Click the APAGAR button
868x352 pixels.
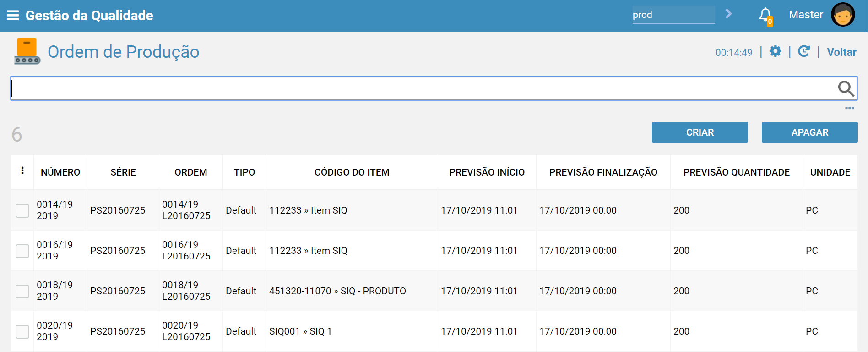(x=810, y=132)
